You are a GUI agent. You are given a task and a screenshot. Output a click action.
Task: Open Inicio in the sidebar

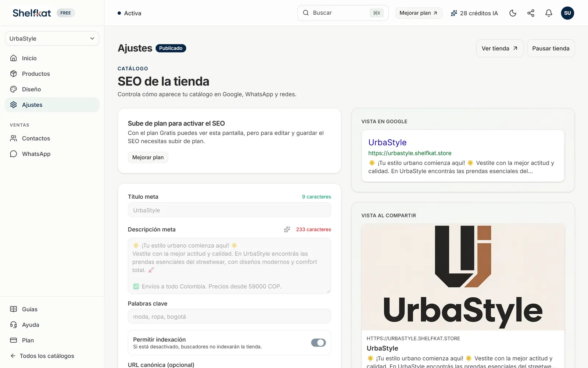tap(52, 58)
